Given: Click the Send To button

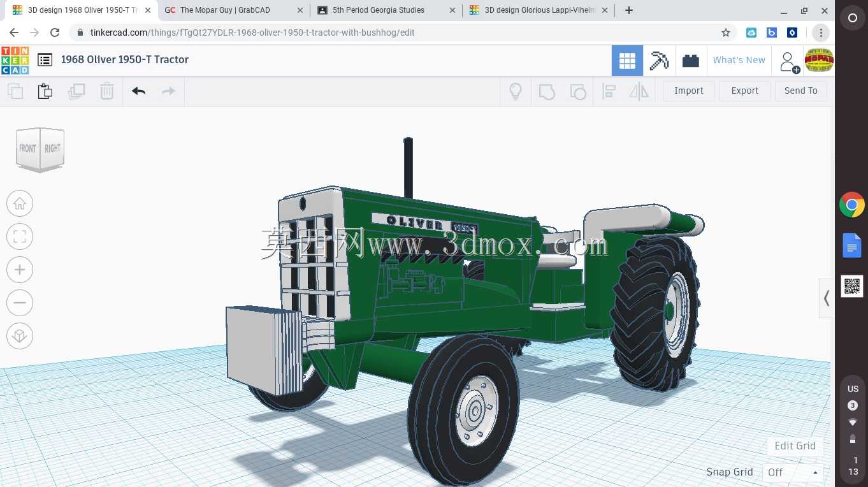Looking at the screenshot, I should coord(801,91).
